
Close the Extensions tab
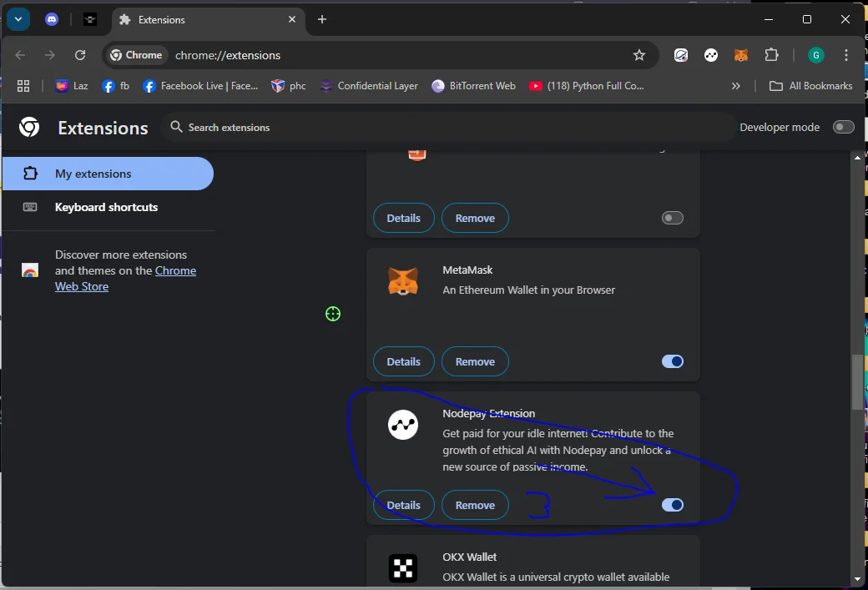292,19
